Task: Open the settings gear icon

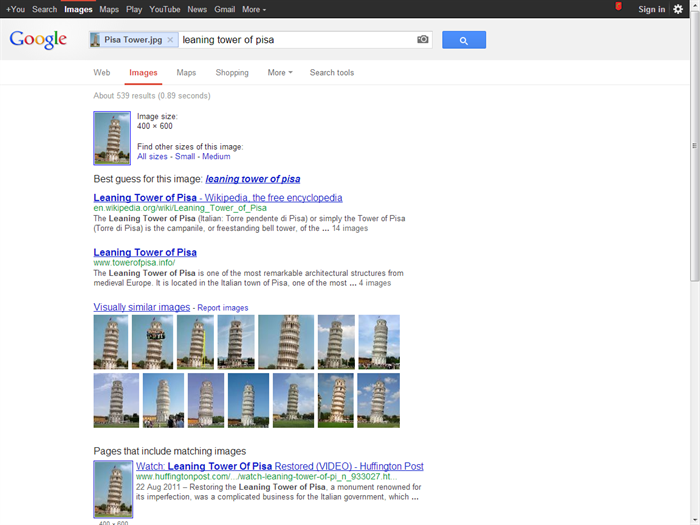Action: click(678, 9)
